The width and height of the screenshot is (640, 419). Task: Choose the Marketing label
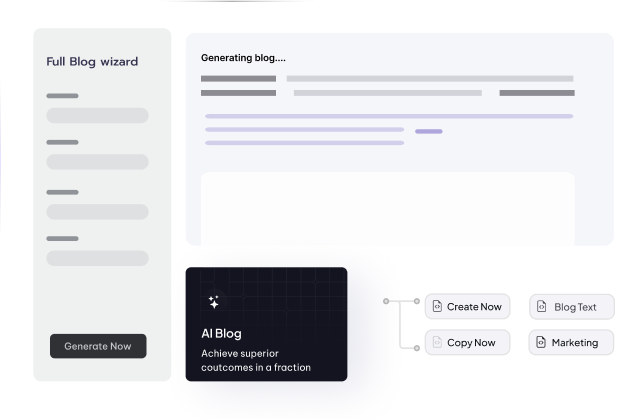pyautogui.click(x=575, y=342)
